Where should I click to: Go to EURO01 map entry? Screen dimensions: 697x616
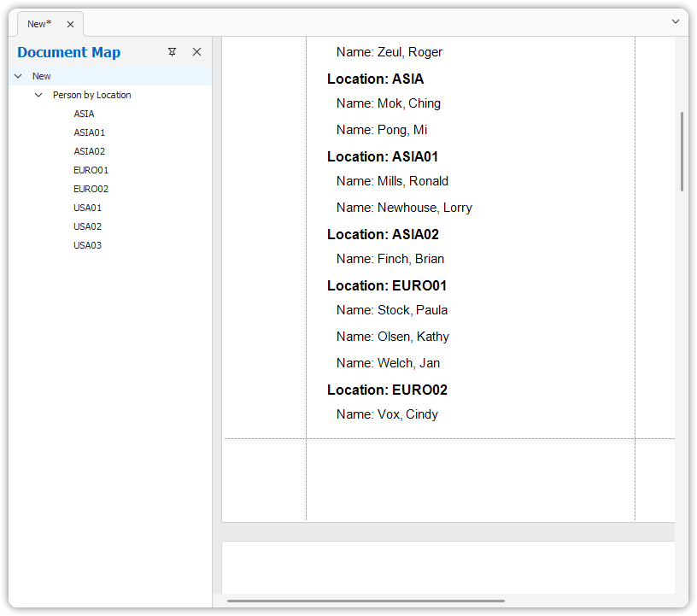91,170
